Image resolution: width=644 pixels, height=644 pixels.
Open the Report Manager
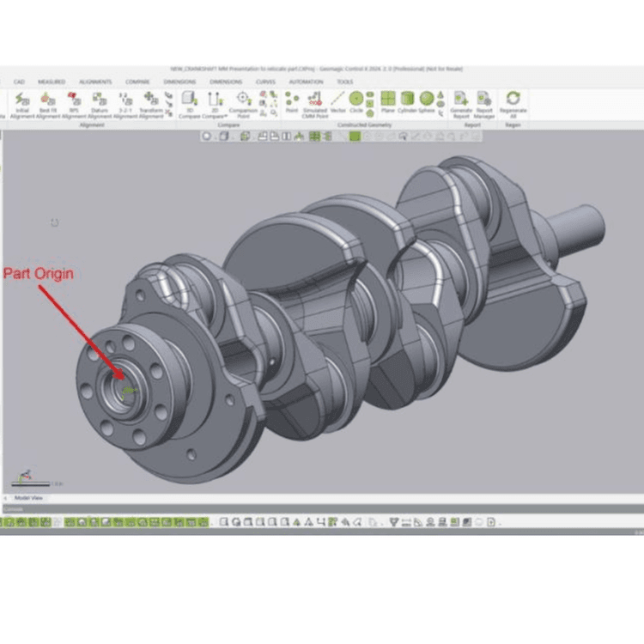click(x=484, y=103)
